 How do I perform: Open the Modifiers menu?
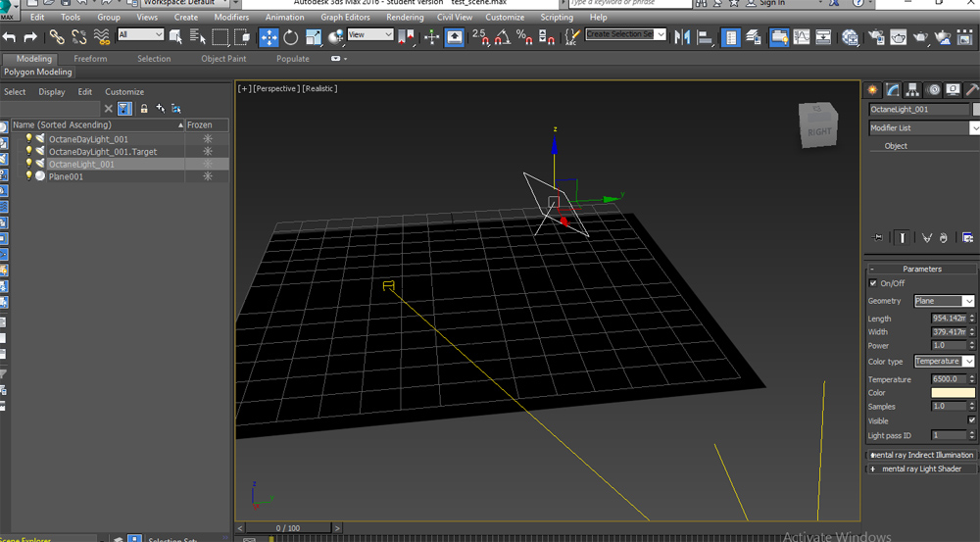tap(231, 17)
